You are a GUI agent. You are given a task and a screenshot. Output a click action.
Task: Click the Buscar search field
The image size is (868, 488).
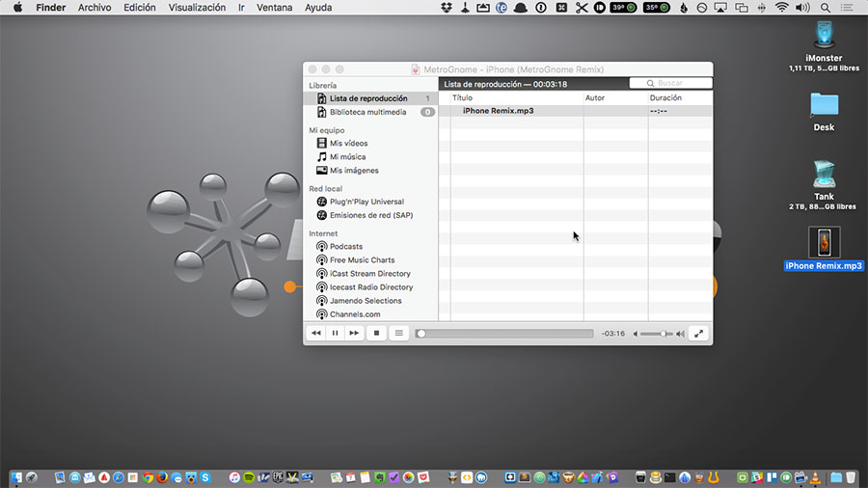coord(670,83)
